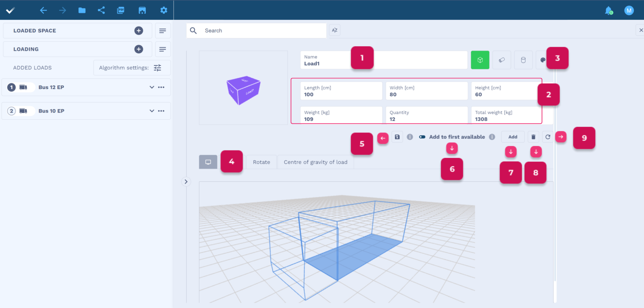Click the back arrow in top toolbar
The height and width of the screenshot is (308, 644).
tap(43, 10)
